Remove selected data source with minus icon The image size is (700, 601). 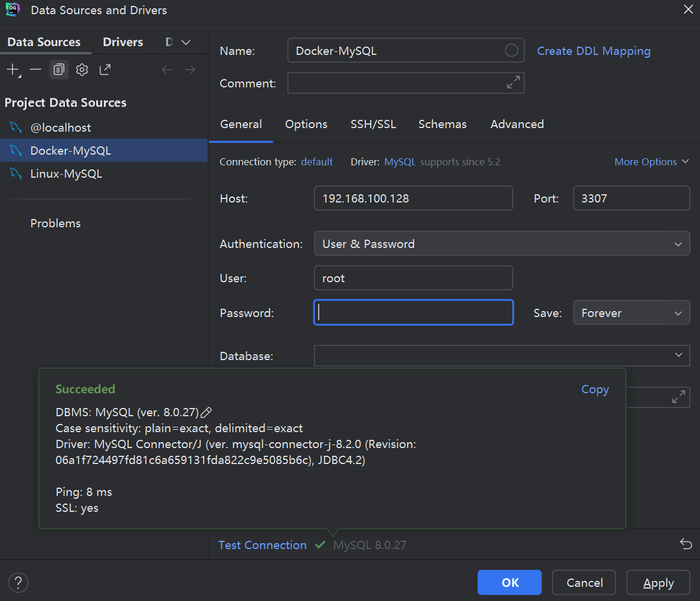pyautogui.click(x=35, y=70)
